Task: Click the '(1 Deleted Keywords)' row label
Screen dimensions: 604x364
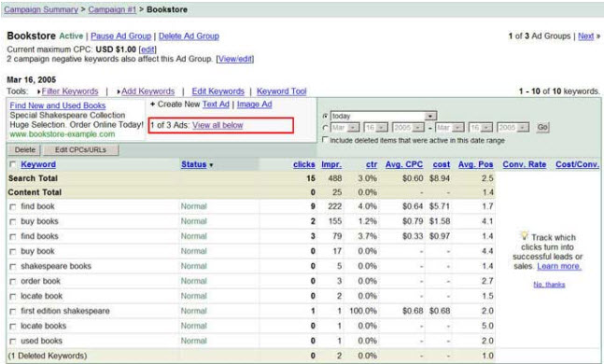Action: coord(48,356)
